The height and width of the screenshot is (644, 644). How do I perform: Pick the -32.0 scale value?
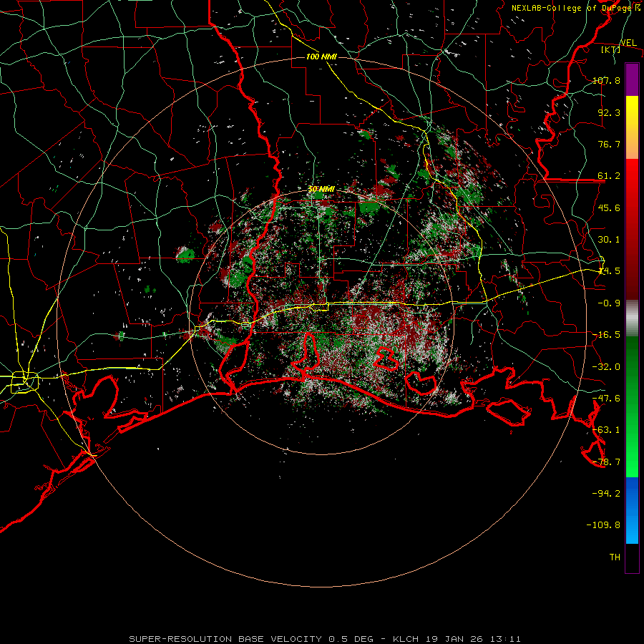pyautogui.click(x=606, y=367)
